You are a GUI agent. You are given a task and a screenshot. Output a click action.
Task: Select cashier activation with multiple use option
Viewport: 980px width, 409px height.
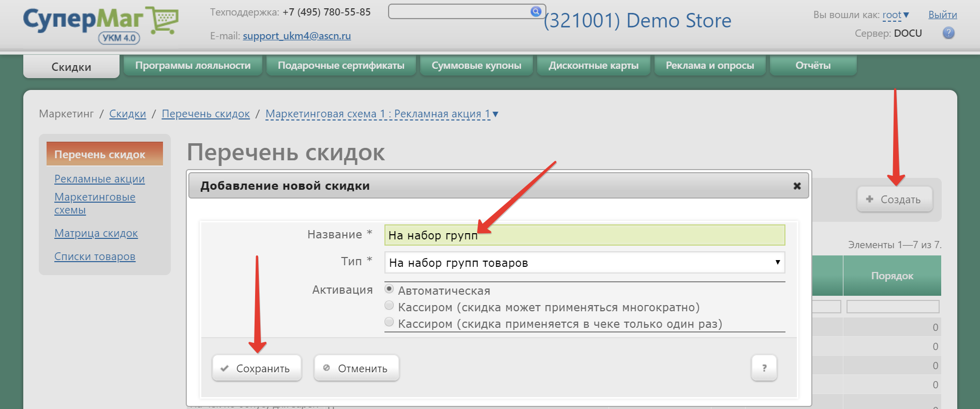click(x=389, y=306)
